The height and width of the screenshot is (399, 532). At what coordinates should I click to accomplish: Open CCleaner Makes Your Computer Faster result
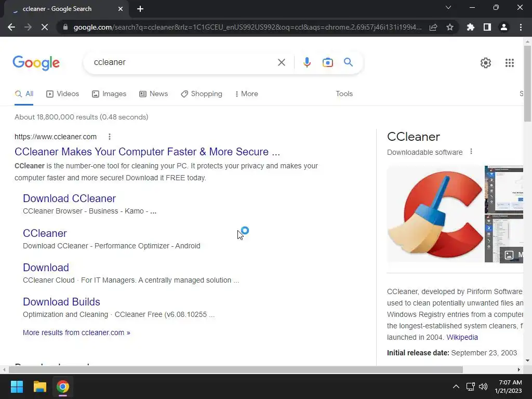point(147,152)
